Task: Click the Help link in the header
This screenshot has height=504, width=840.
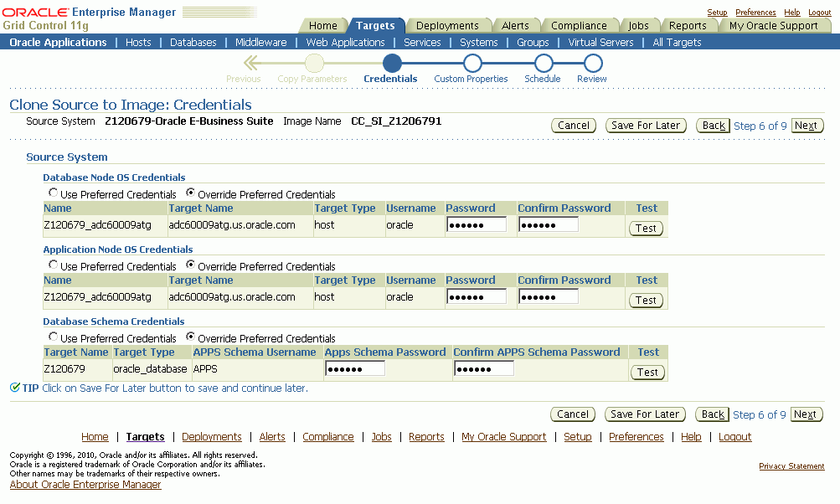Action: [x=791, y=13]
